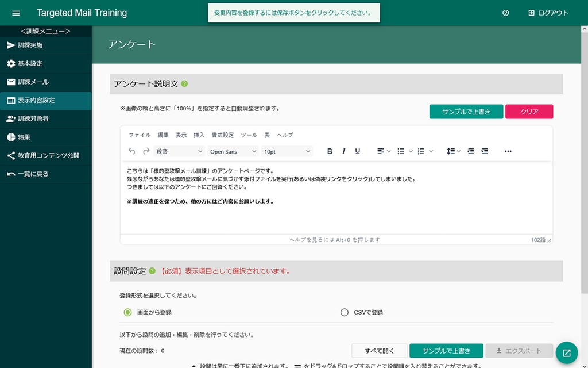The image size is (588, 368).
Task: Show more toolbar options ellipsis
Action: (x=508, y=151)
